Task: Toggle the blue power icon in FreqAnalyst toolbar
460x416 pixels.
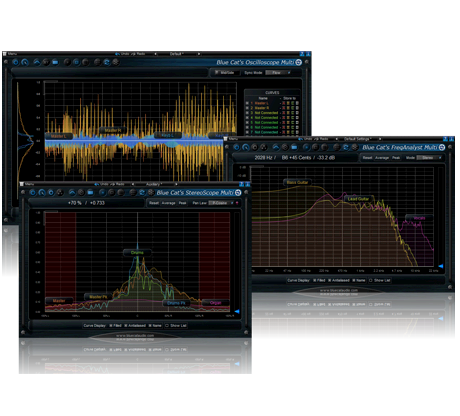Action: point(237,147)
